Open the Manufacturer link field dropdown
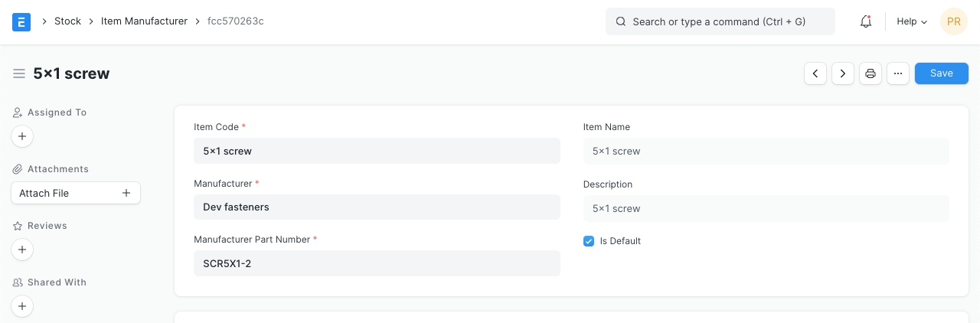This screenshot has height=323, width=980. [377, 207]
